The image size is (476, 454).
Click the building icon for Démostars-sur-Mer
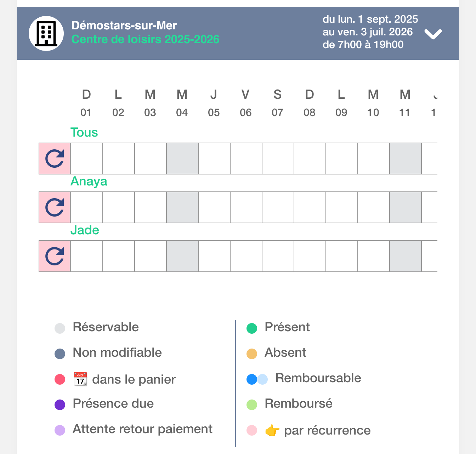click(x=46, y=33)
